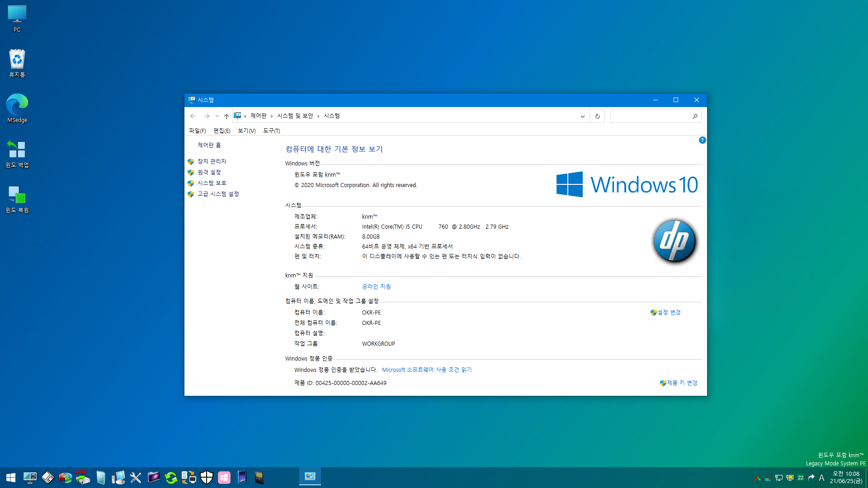Click the curved arrow tray icon
868x488 pixels.
[811, 478]
